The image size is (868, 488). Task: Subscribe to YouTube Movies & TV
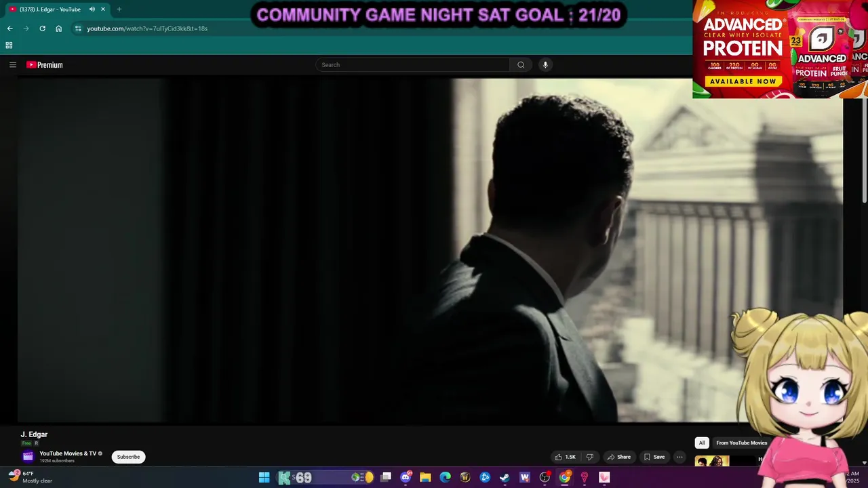tap(128, 457)
